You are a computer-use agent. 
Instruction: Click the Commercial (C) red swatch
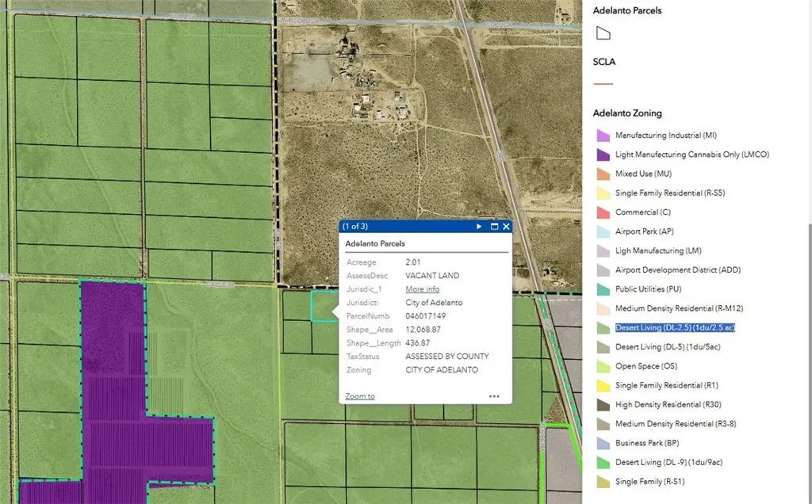pyautogui.click(x=603, y=212)
